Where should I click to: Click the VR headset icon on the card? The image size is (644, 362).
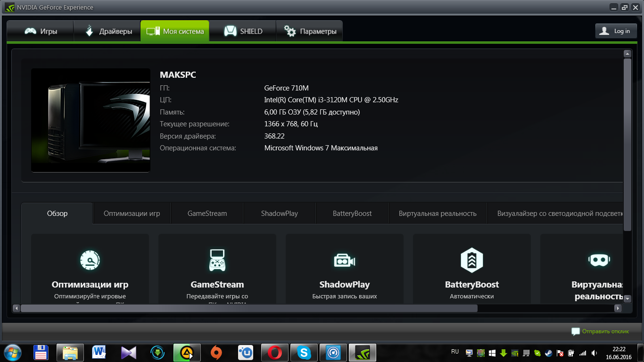(x=599, y=260)
